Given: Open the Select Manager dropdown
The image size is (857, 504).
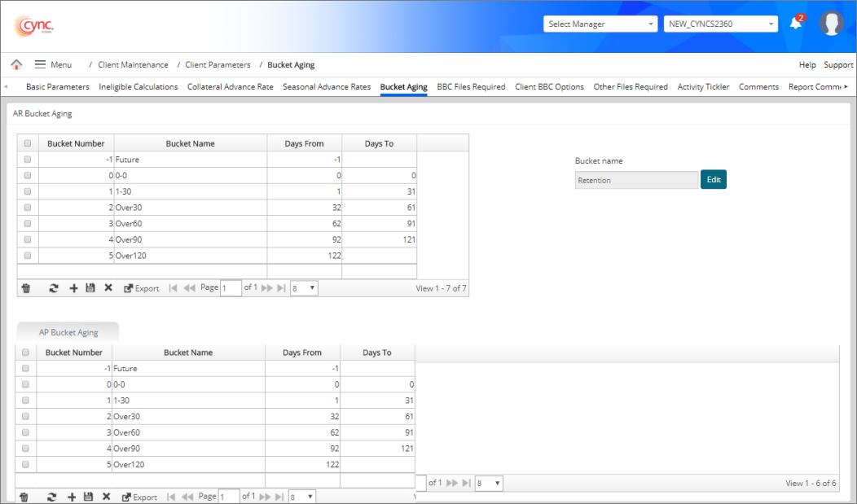Looking at the screenshot, I should 600,24.
